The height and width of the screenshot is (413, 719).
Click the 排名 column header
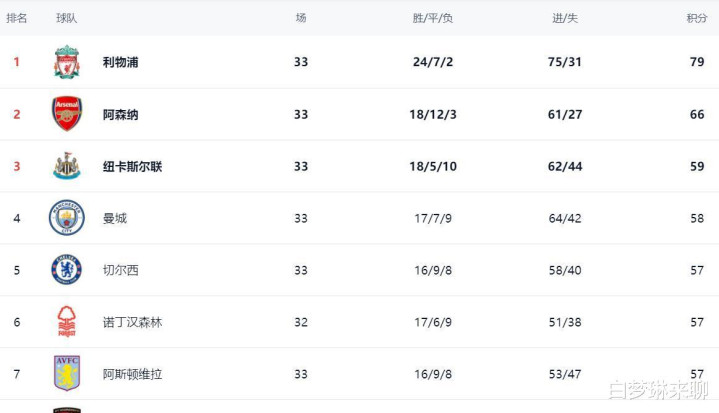pyautogui.click(x=17, y=18)
